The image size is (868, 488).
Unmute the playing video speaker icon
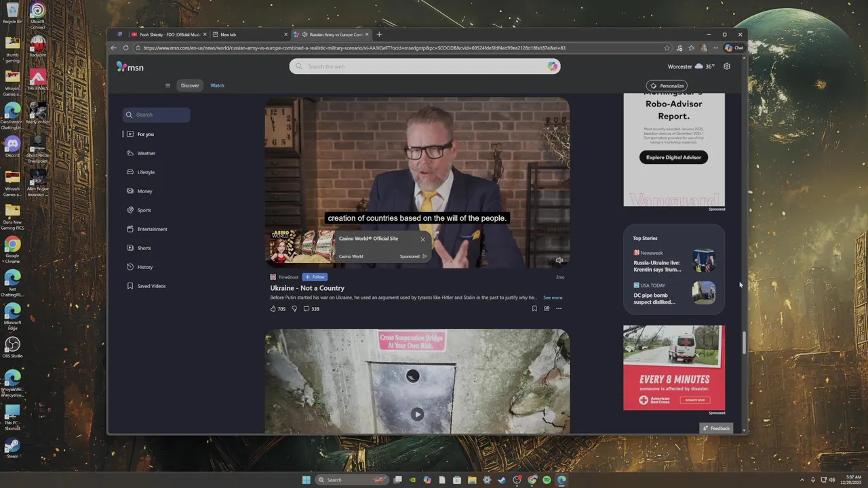(559, 260)
